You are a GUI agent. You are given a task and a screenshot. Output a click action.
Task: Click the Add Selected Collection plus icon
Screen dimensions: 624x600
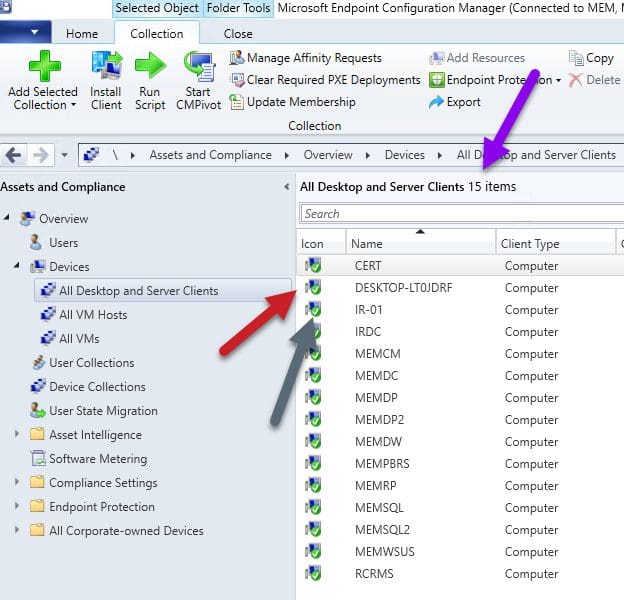pyautogui.click(x=45, y=66)
